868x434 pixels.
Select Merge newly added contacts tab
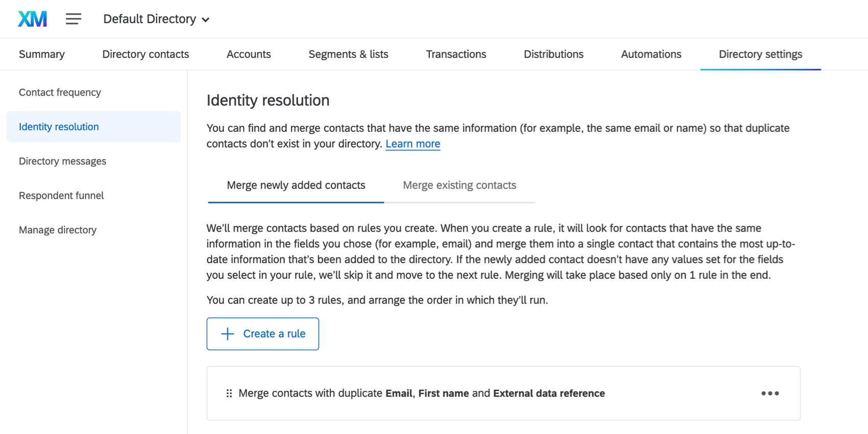click(x=296, y=185)
